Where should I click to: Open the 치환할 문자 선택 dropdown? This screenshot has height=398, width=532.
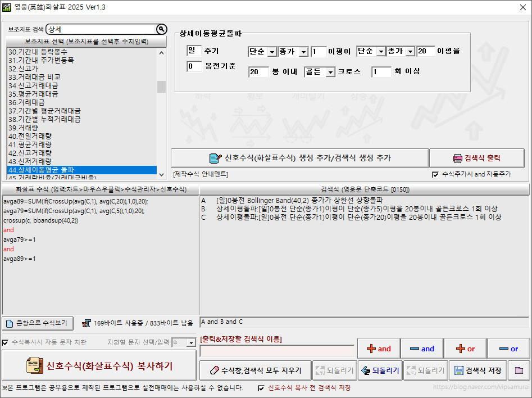coord(191,342)
